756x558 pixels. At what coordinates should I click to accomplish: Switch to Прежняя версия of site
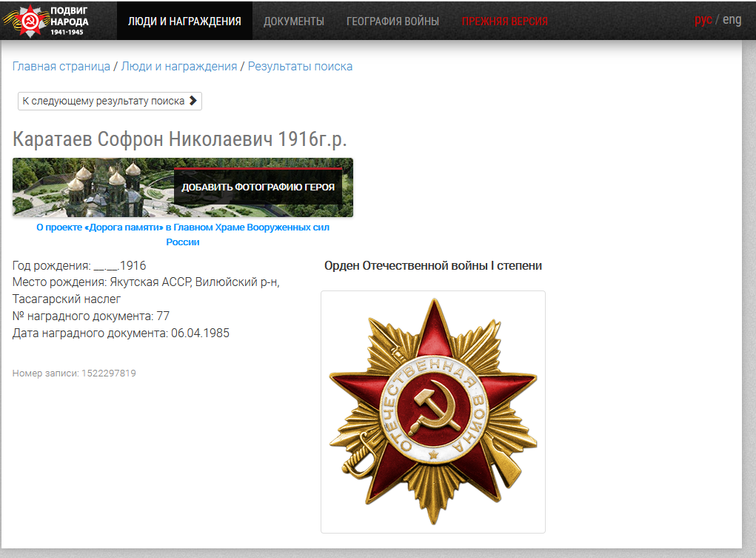click(504, 21)
